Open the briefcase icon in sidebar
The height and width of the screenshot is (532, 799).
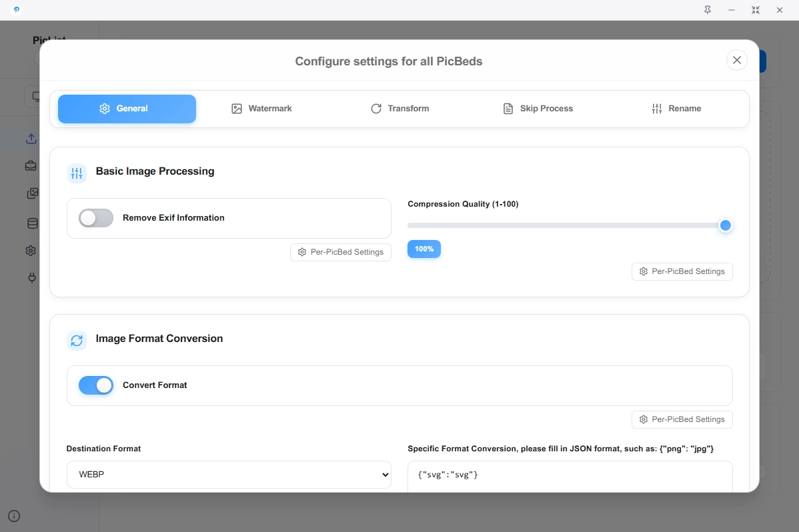point(31,166)
